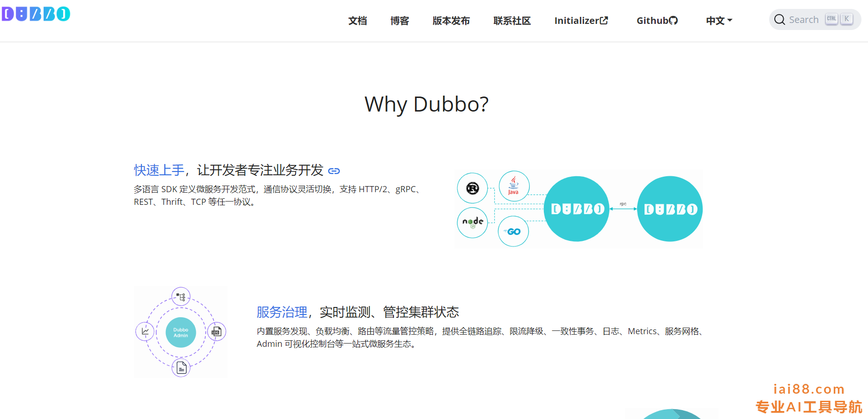Click the left Dubbo circle in diagram
This screenshot has width=868, height=419.
(x=577, y=209)
